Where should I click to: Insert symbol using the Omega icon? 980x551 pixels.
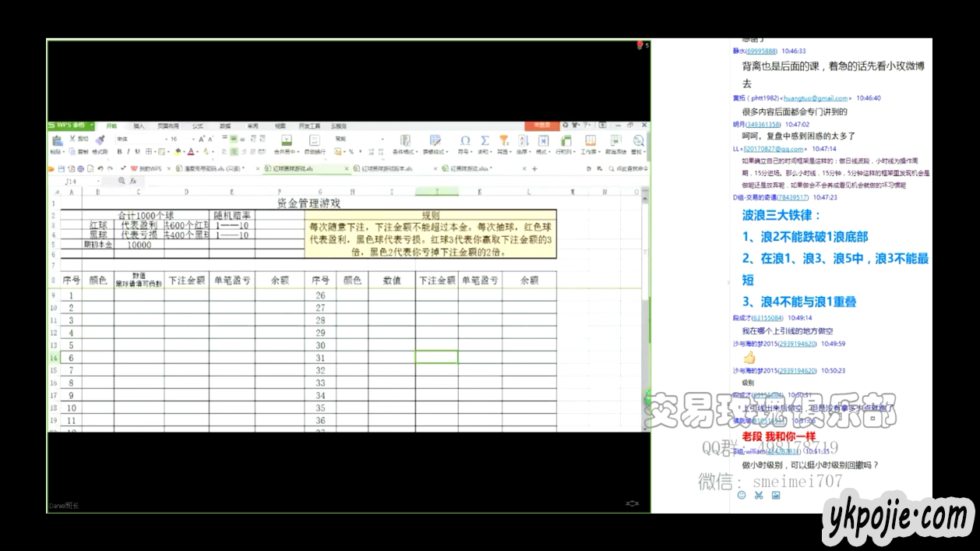coord(465,140)
